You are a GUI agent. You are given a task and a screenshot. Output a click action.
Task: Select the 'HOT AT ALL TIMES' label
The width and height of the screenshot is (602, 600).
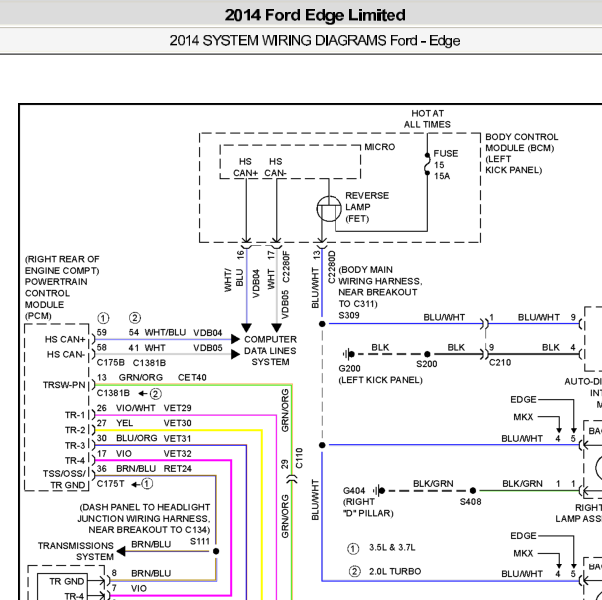point(427,119)
